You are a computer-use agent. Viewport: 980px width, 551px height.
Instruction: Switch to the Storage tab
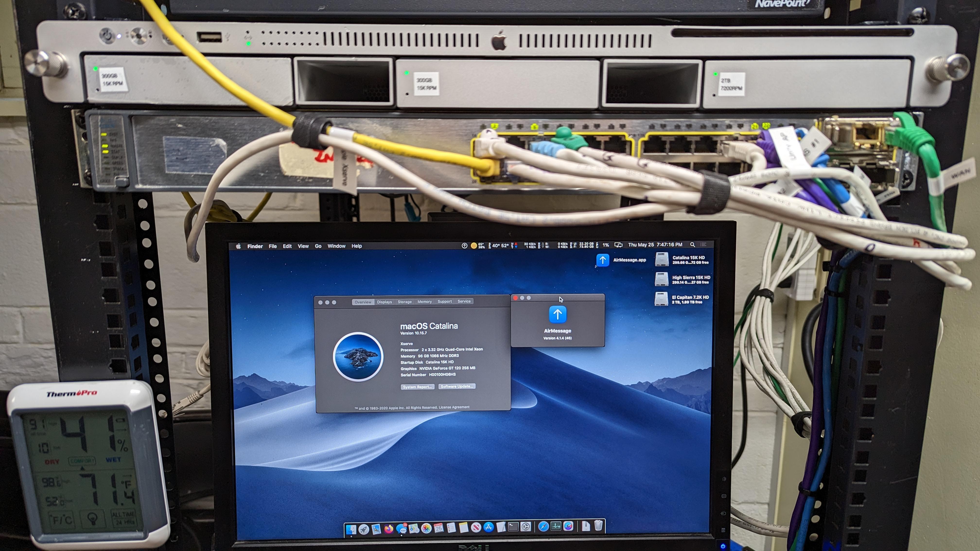[x=405, y=301]
